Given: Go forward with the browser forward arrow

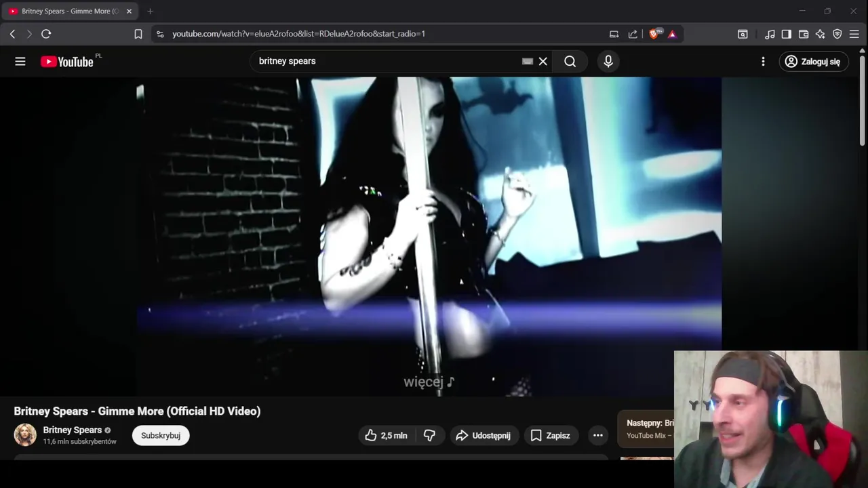Looking at the screenshot, I should click(29, 34).
